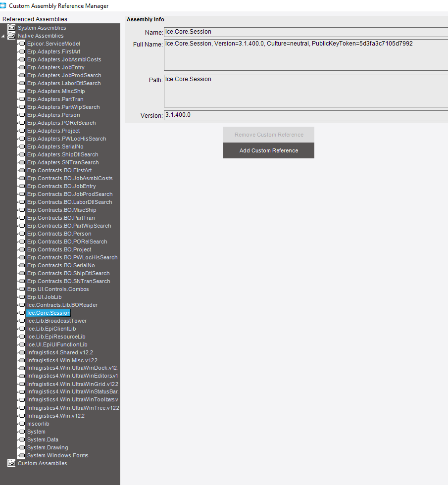The image size is (448, 485).
Task: Click the assembly icon beside Ice.Lib.EpiClientLib
Action: click(x=22, y=329)
